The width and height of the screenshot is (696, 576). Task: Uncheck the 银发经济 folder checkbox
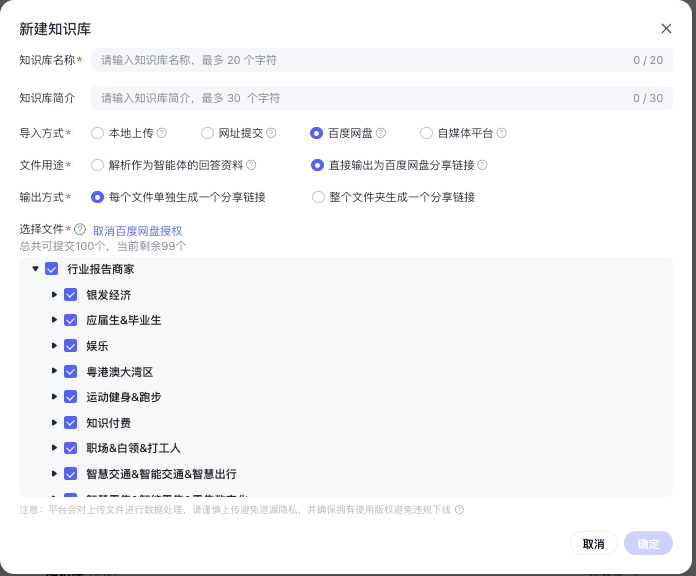(x=71, y=295)
